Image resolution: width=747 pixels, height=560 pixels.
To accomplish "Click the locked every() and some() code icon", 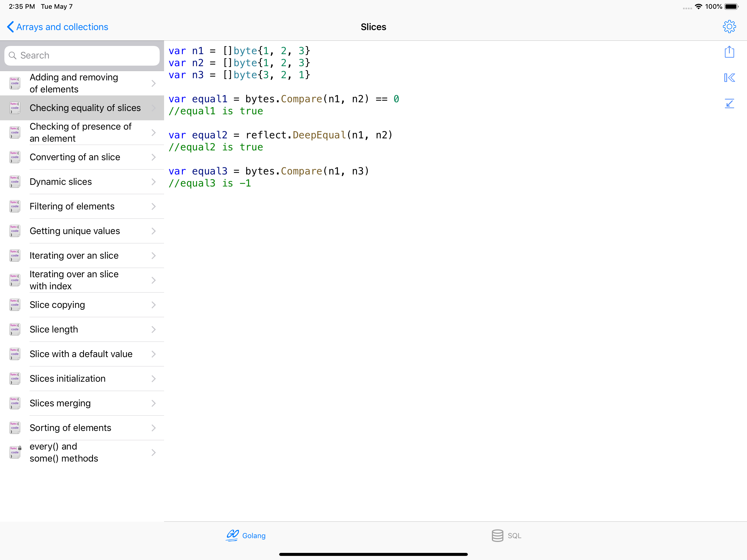I will pos(15,452).
